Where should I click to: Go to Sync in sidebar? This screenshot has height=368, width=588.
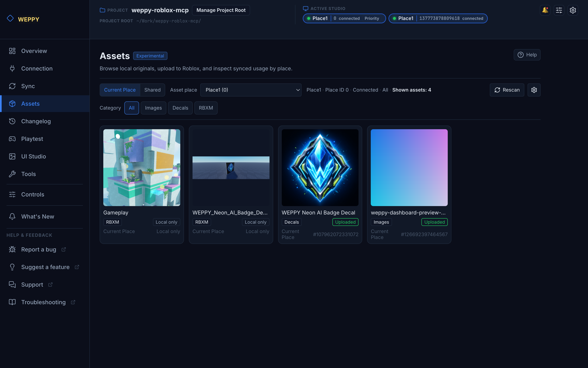point(45,86)
